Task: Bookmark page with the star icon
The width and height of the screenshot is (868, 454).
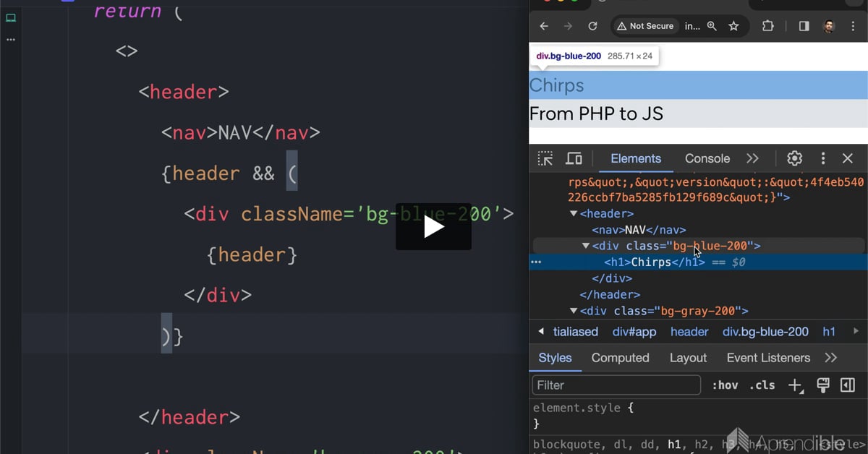Action: pyautogui.click(x=733, y=26)
